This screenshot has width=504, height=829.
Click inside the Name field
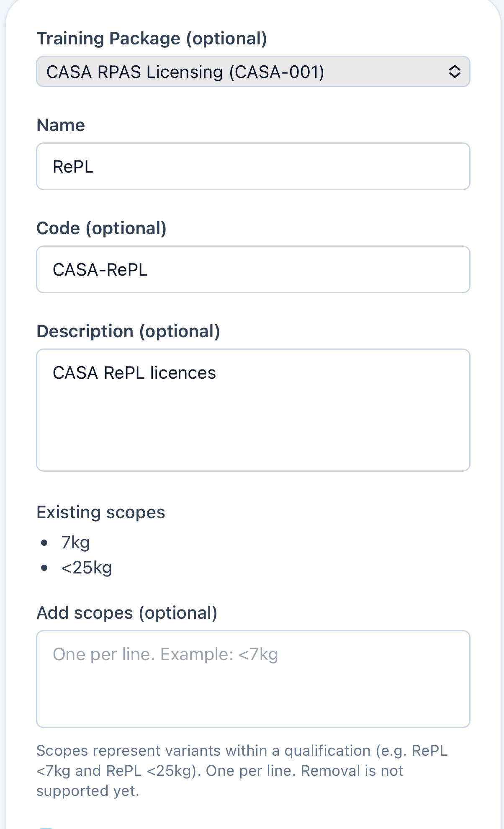click(x=253, y=166)
